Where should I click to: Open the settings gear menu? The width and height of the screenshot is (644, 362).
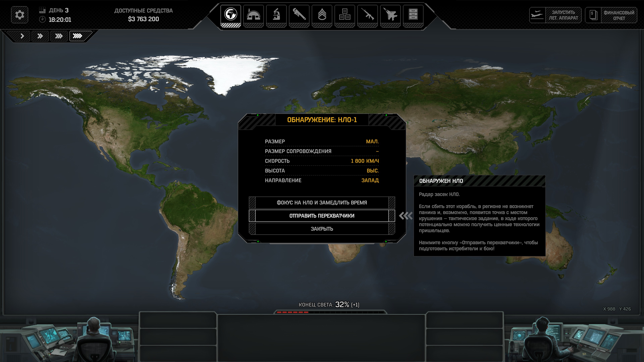point(19,15)
